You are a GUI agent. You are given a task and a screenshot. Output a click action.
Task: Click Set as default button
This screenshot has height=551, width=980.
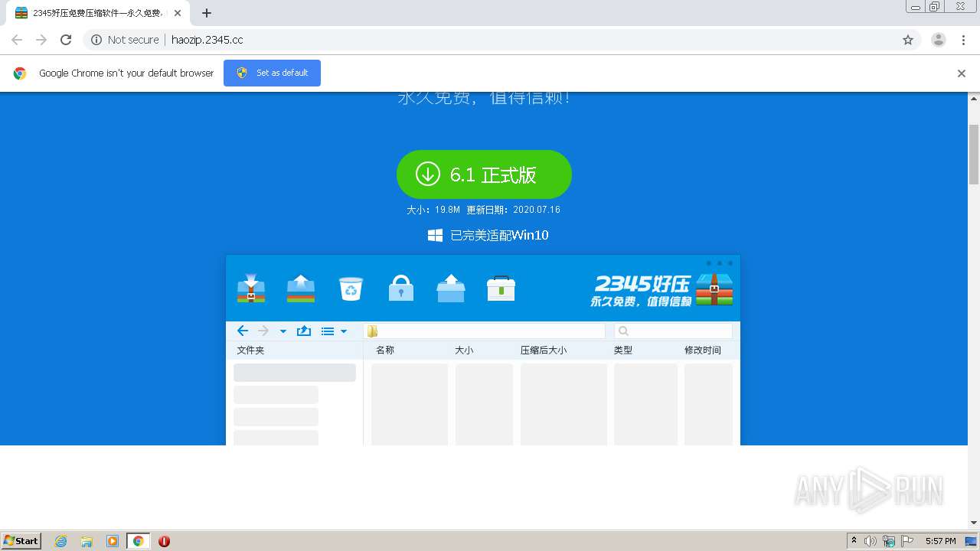(x=272, y=73)
